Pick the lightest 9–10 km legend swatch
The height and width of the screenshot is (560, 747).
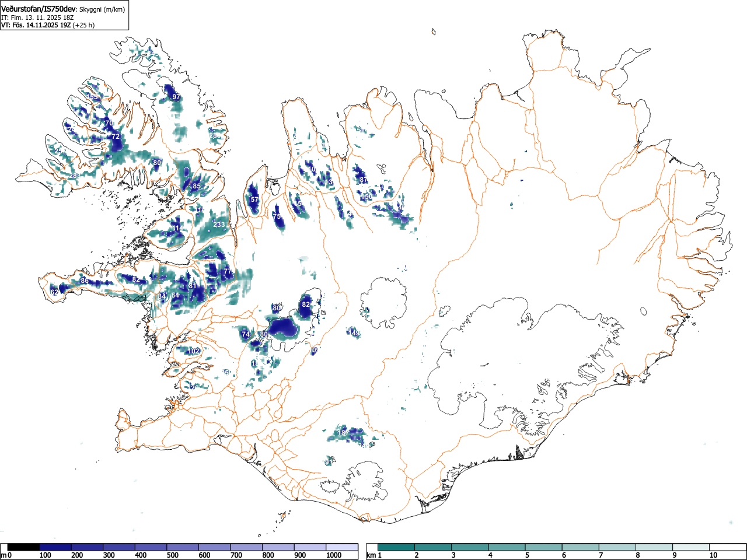(x=691, y=547)
